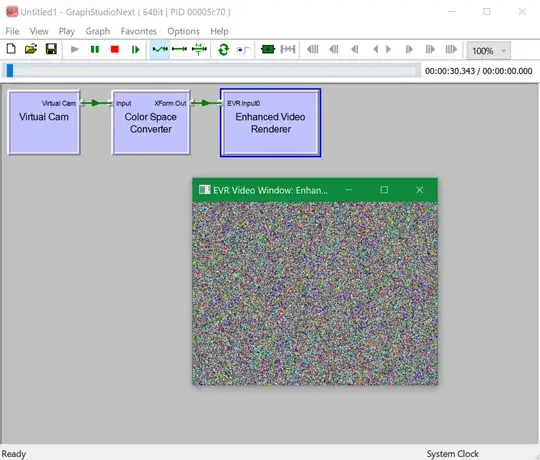540x460 pixels.
Task: Select the Color Space Converter filter
Action: [151, 123]
